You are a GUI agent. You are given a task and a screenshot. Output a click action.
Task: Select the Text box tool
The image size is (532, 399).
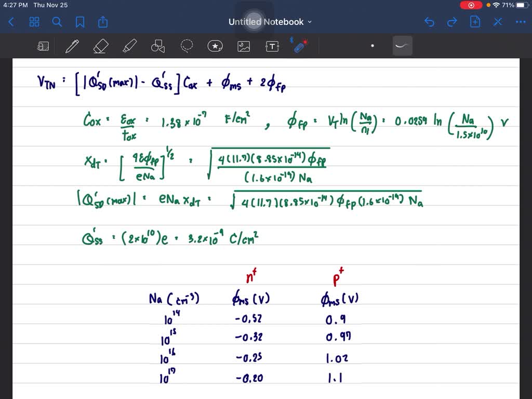coord(272,46)
